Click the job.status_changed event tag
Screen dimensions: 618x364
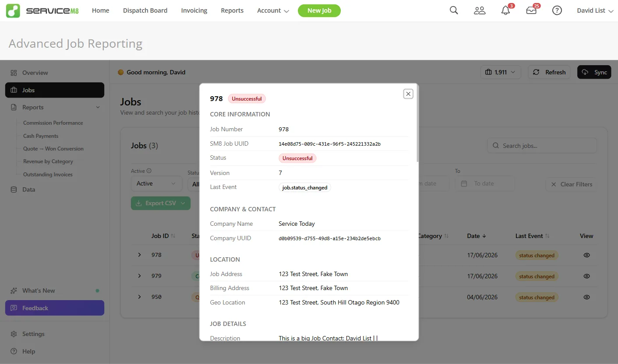(305, 187)
